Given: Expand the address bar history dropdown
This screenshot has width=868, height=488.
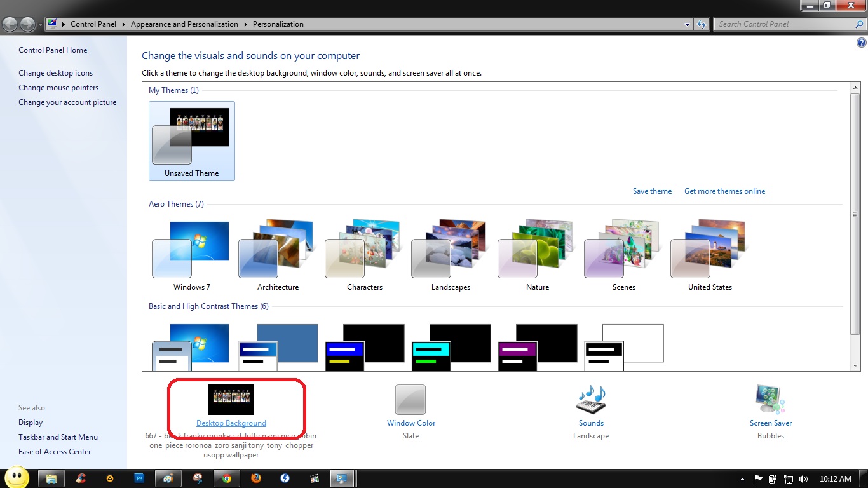Looking at the screenshot, I should pos(688,24).
